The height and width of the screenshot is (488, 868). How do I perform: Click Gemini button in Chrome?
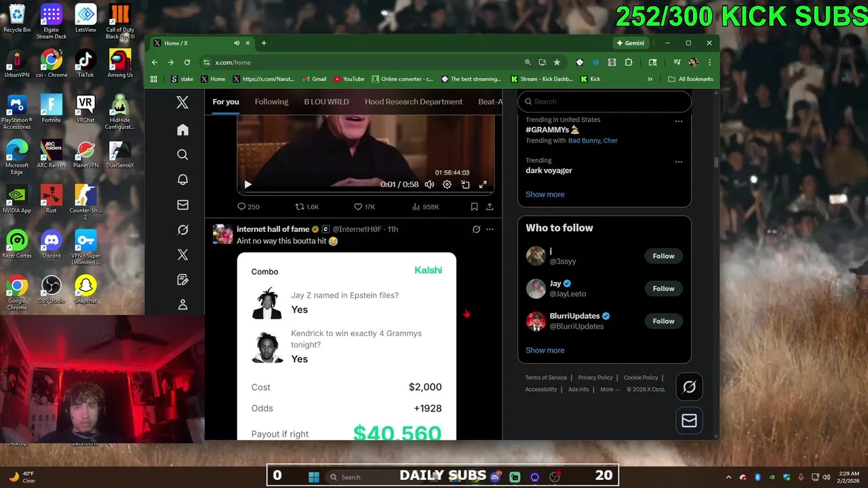[630, 43]
